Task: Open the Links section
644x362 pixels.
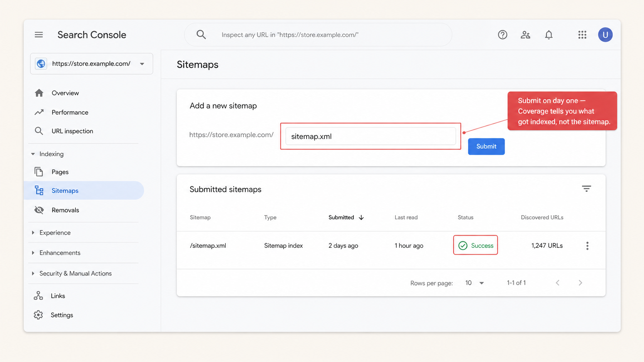Action: coord(58,295)
